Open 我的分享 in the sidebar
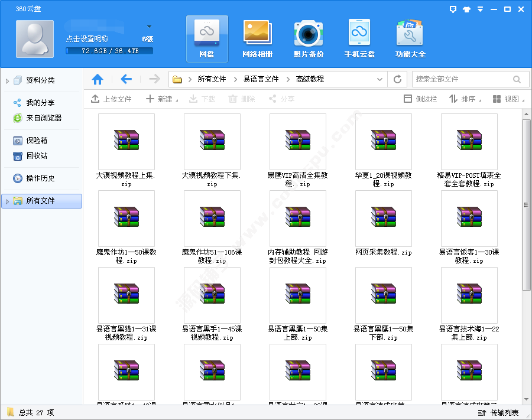 [x=40, y=103]
